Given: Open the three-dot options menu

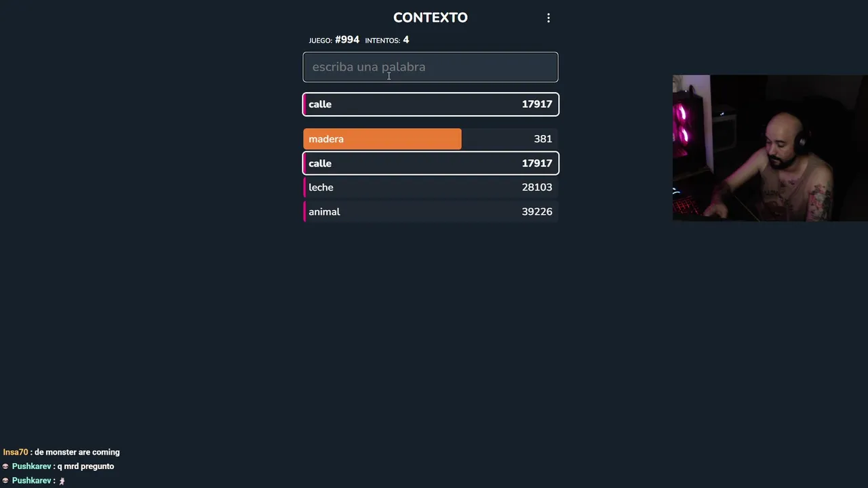Looking at the screenshot, I should [549, 18].
